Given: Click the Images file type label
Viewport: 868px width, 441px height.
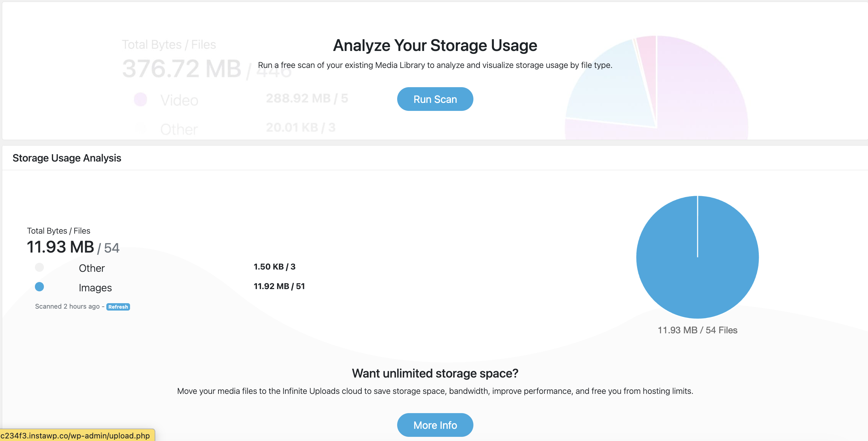Looking at the screenshot, I should 95,287.
